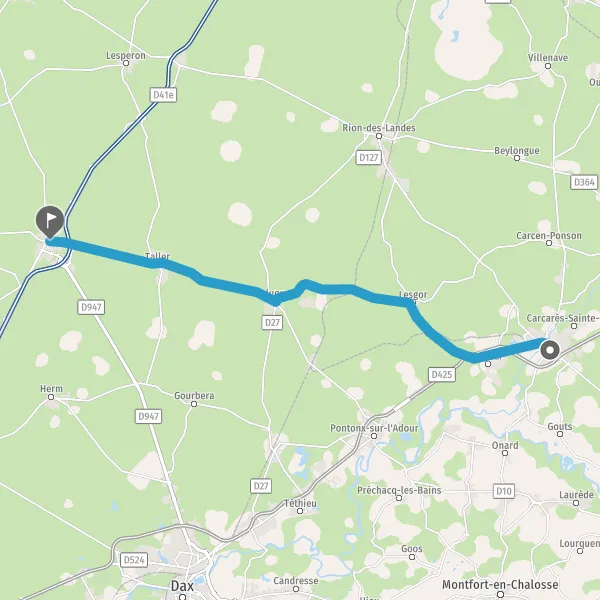Click the Beylongue village label
The width and height of the screenshot is (600, 600).
517,151
